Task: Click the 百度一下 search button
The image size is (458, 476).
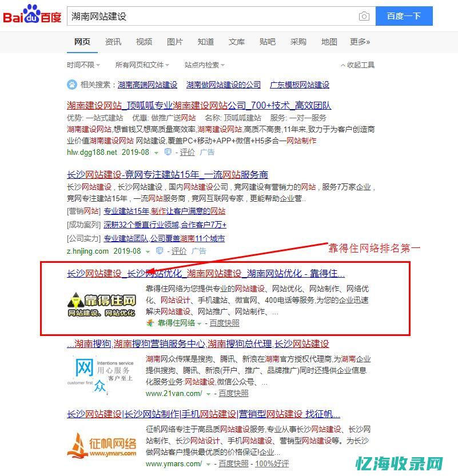Action: 404,16
